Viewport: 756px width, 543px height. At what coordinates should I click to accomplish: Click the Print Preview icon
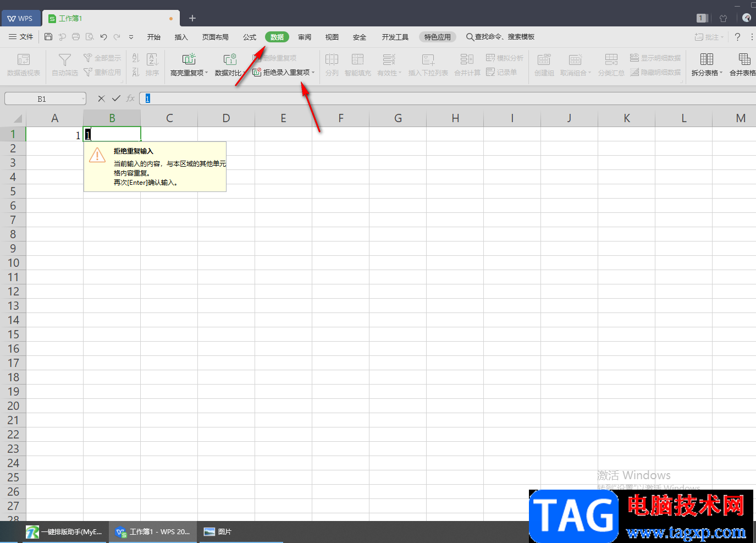[x=90, y=37]
